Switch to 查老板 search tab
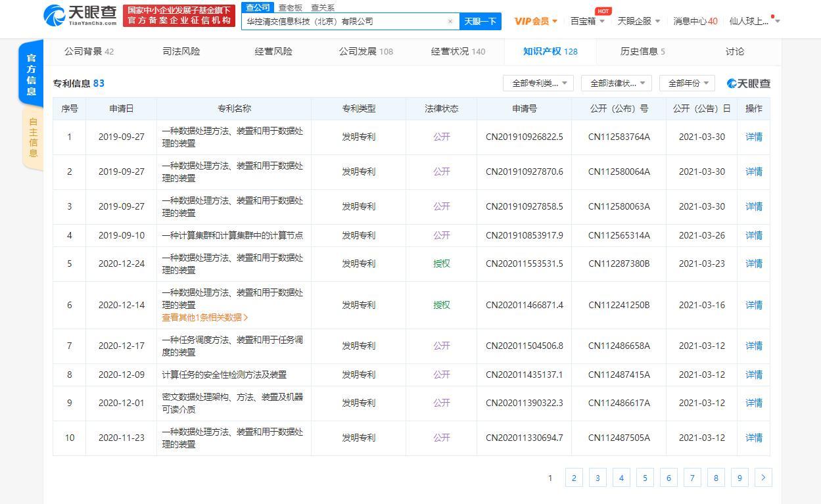 pyautogui.click(x=291, y=8)
